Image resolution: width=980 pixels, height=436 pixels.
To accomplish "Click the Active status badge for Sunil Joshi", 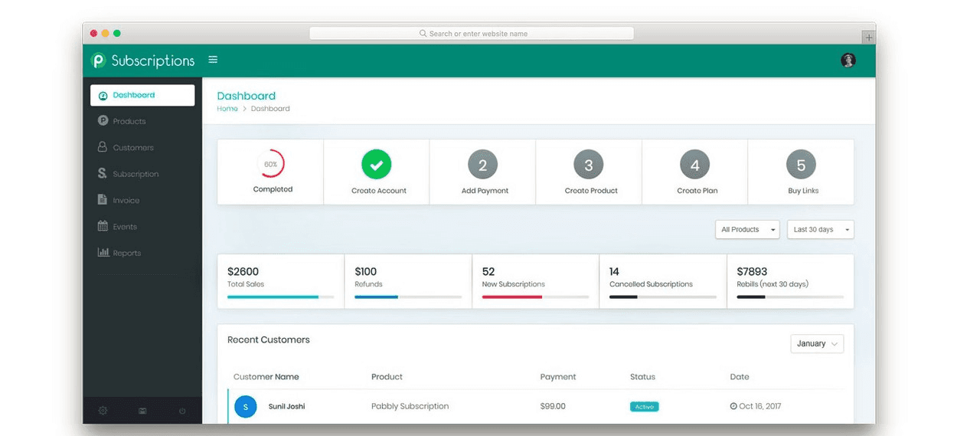I will click(644, 407).
